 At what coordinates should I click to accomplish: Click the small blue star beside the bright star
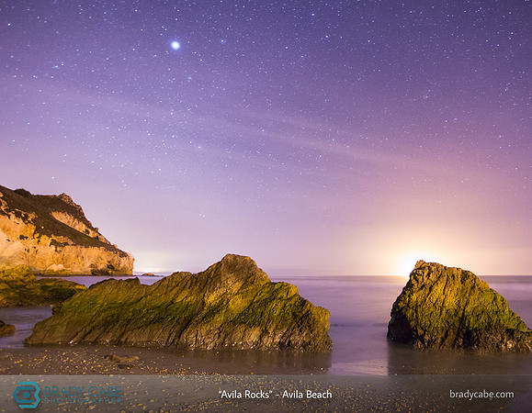click(x=222, y=41)
